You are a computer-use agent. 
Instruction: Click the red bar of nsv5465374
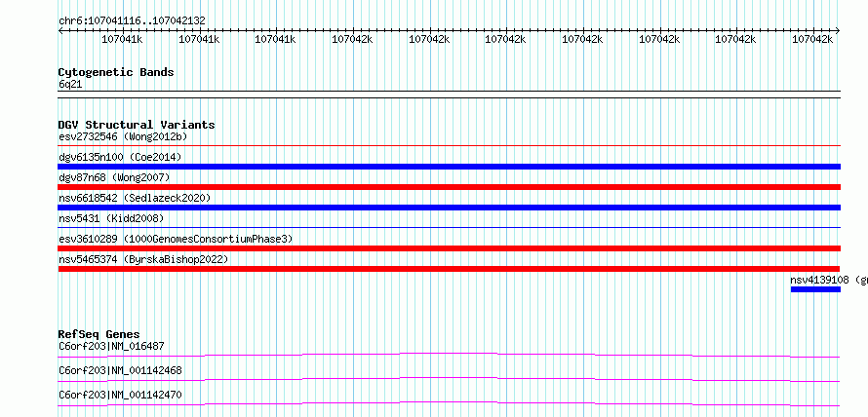click(449, 269)
